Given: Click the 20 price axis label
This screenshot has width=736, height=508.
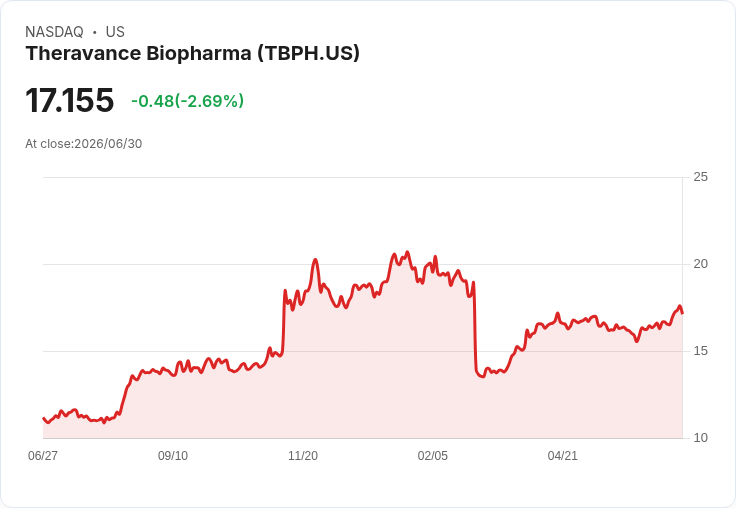Looking at the screenshot, I should click(x=700, y=264).
